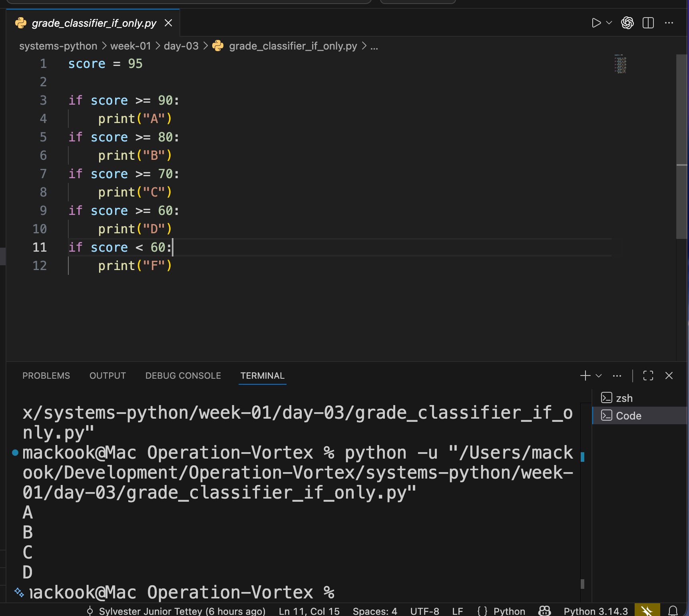Expand run options dropdown beside play button
The width and height of the screenshot is (689, 616).
pos(609,23)
